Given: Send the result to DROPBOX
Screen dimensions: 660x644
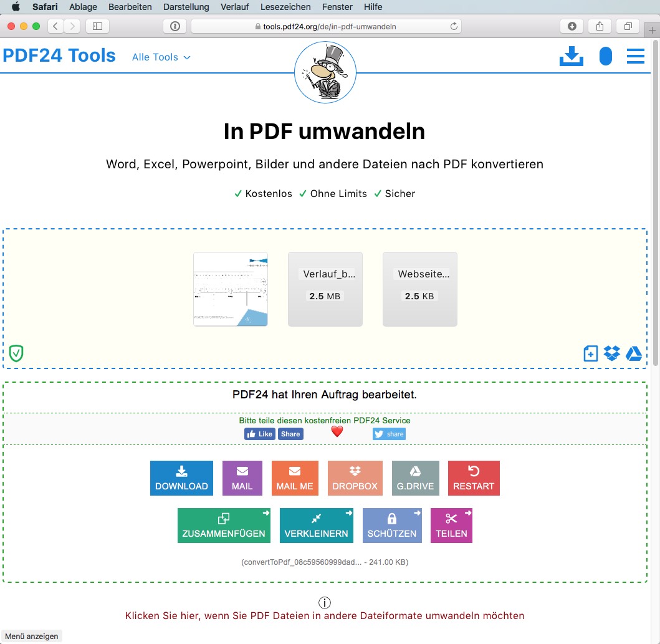Looking at the screenshot, I should pyautogui.click(x=355, y=478).
